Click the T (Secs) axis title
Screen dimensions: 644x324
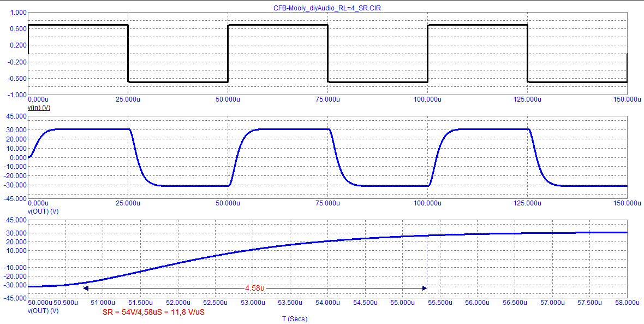294,319
